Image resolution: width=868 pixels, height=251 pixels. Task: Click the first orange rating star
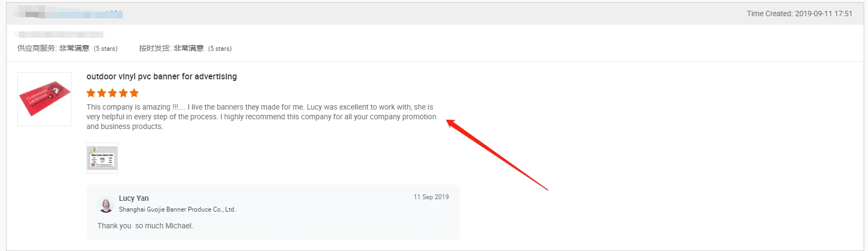click(91, 93)
